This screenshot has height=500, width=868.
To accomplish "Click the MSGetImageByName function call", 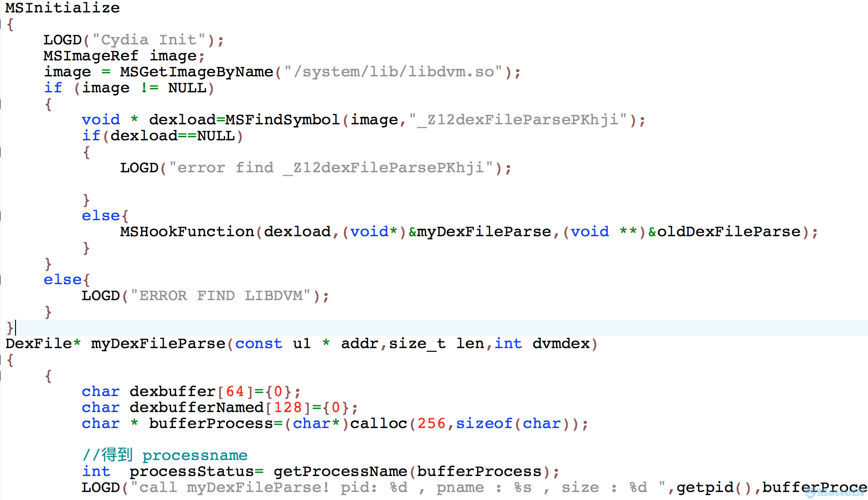I will [x=197, y=72].
